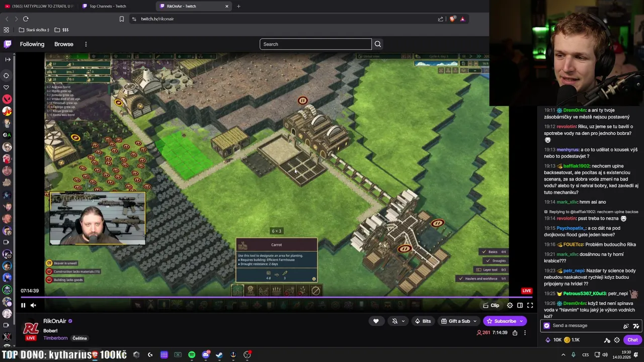Open the Browse page

[64, 44]
